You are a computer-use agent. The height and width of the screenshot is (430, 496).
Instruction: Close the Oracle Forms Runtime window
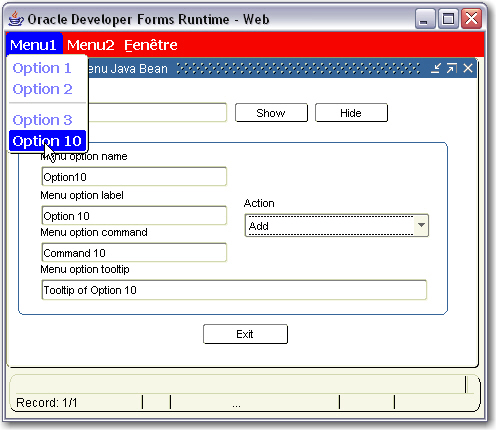tap(471, 19)
